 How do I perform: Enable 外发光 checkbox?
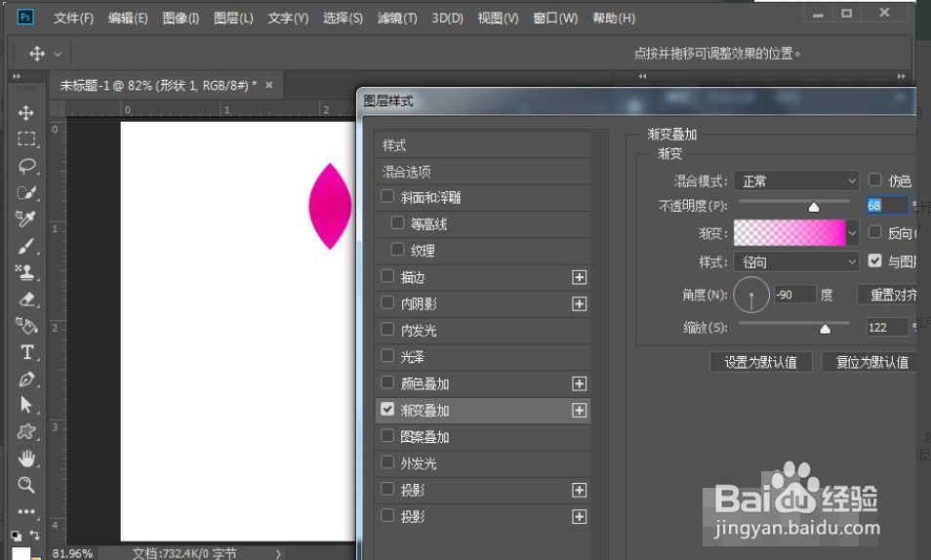(387, 462)
